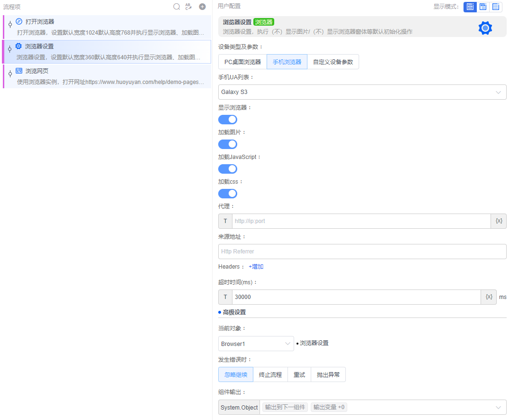Viewport: 510px width, 420px height.
Task: Click the {X} variable icon beside proxy field
Action: 498,221
